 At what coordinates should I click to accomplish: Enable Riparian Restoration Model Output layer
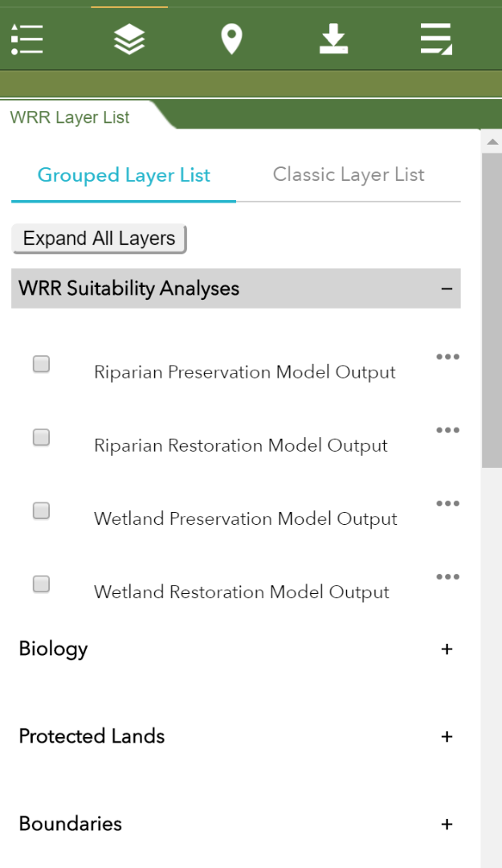click(x=41, y=437)
